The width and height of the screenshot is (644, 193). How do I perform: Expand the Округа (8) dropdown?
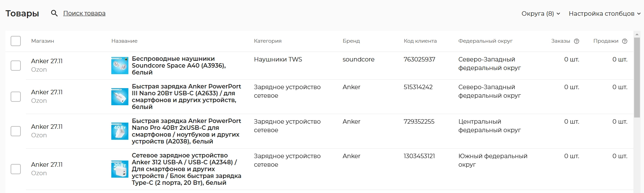tap(541, 14)
